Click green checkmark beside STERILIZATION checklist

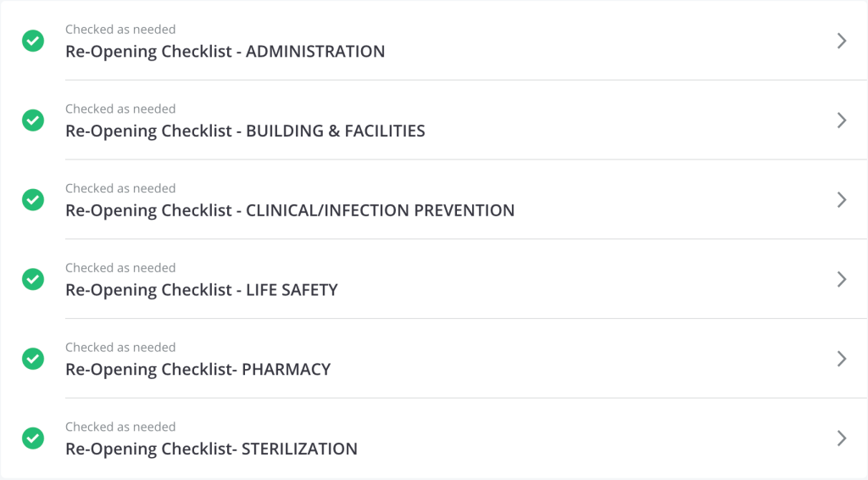(33, 438)
